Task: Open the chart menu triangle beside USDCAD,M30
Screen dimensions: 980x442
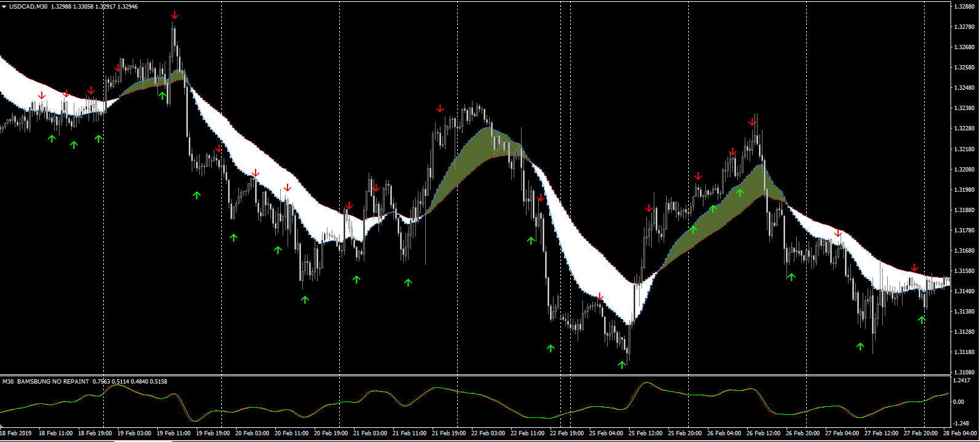Action: point(4,7)
